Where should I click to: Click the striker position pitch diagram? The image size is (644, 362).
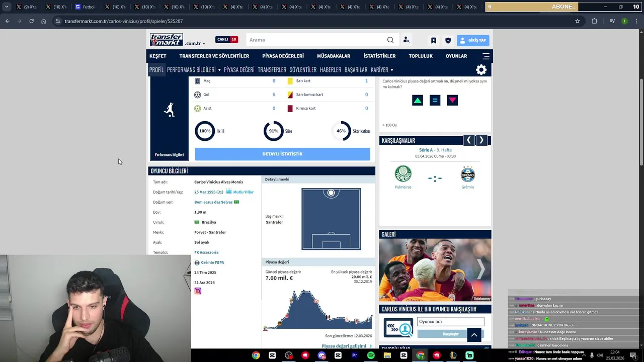tap(331, 219)
